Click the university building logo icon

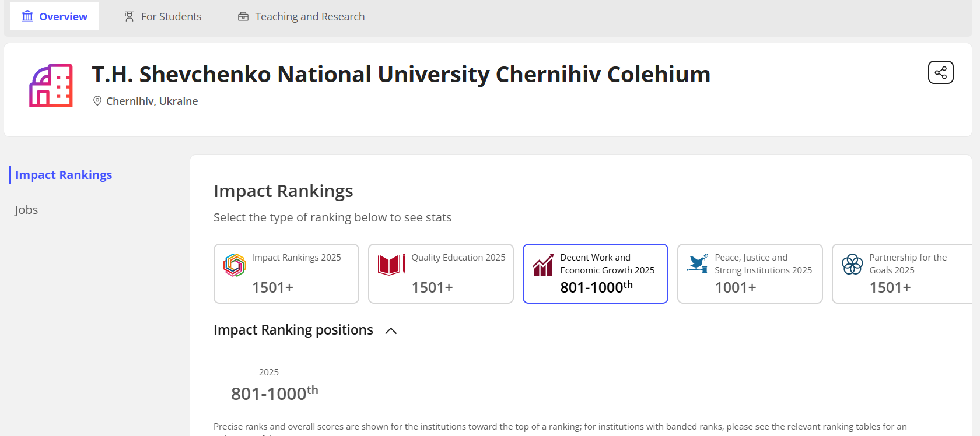click(51, 86)
